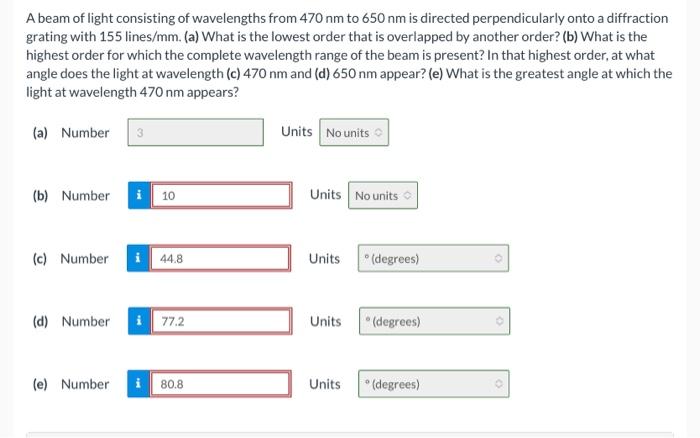Image resolution: width=700 pixels, height=438 pixels.
Task: Click the info icon beside answer (e)
Action: coord(138,384)
